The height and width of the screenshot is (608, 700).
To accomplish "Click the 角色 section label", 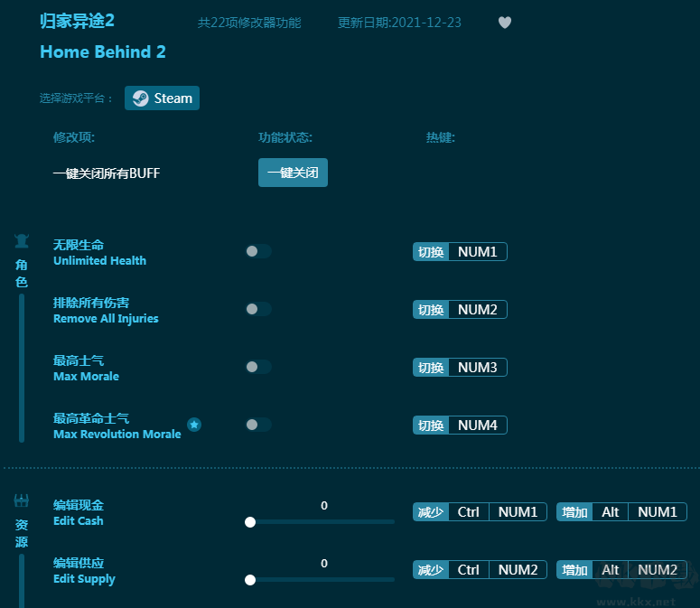I will pyautogui.click(x=22, y=273).
